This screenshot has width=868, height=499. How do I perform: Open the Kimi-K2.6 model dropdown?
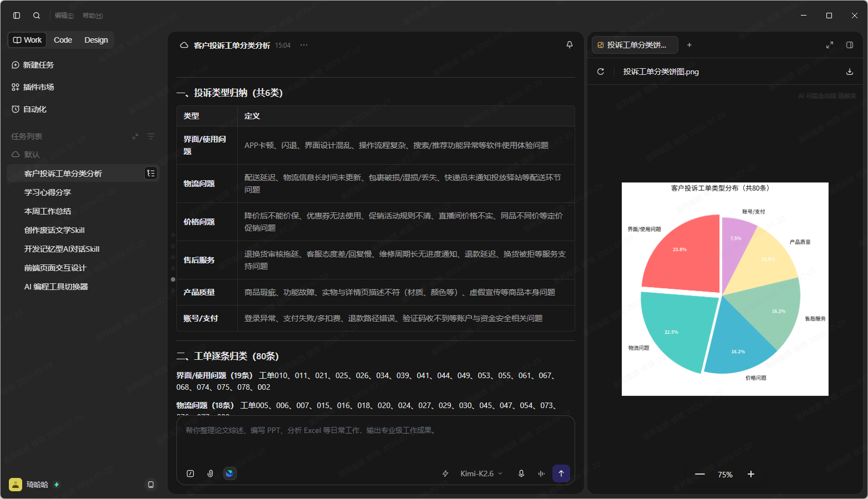click(481, 473)
